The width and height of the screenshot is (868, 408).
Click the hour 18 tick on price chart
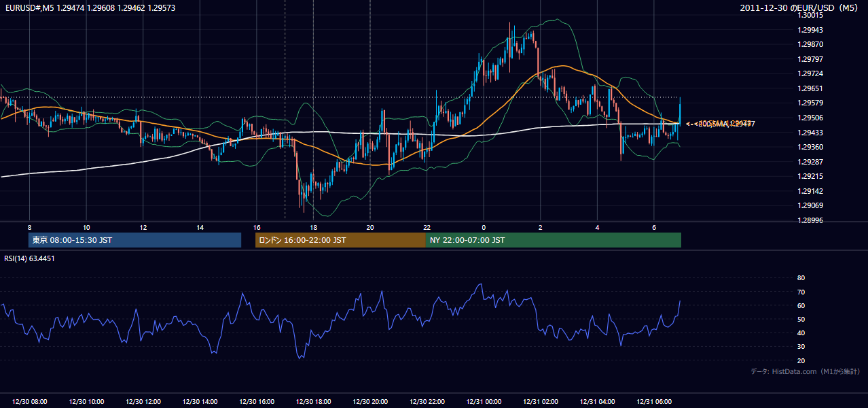click(313, 227)
